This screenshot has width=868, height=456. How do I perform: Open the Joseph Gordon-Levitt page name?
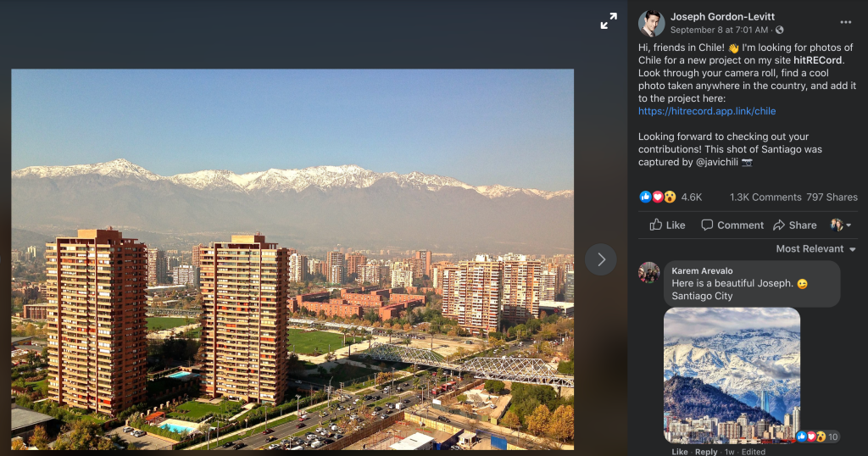(x=722, y=17)
